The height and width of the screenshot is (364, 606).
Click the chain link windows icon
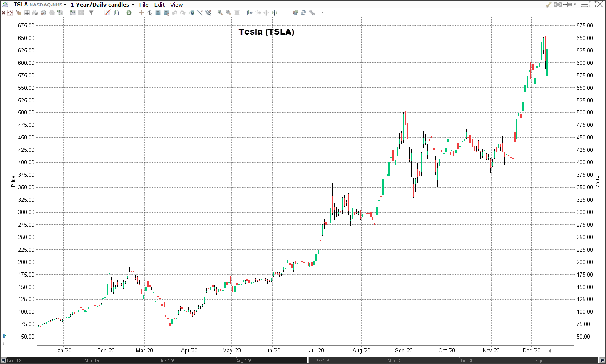[558, 5]
